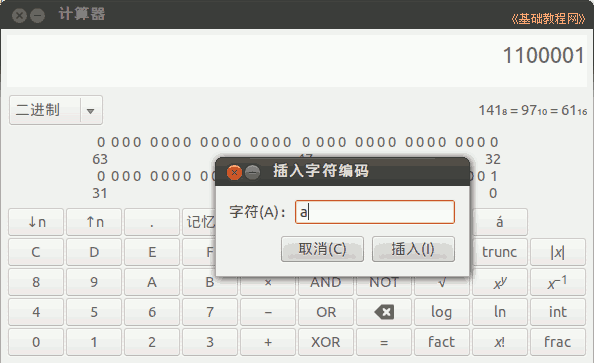Click the absolute value |x| key
Image resolution: width=594 pixels, height=363 pixels.
[x=558, y=252]
